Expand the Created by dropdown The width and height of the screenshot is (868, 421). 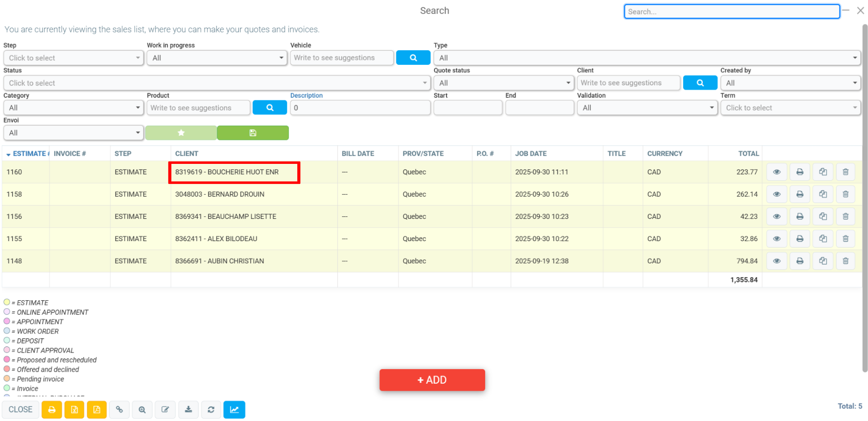tap(790, 83)
